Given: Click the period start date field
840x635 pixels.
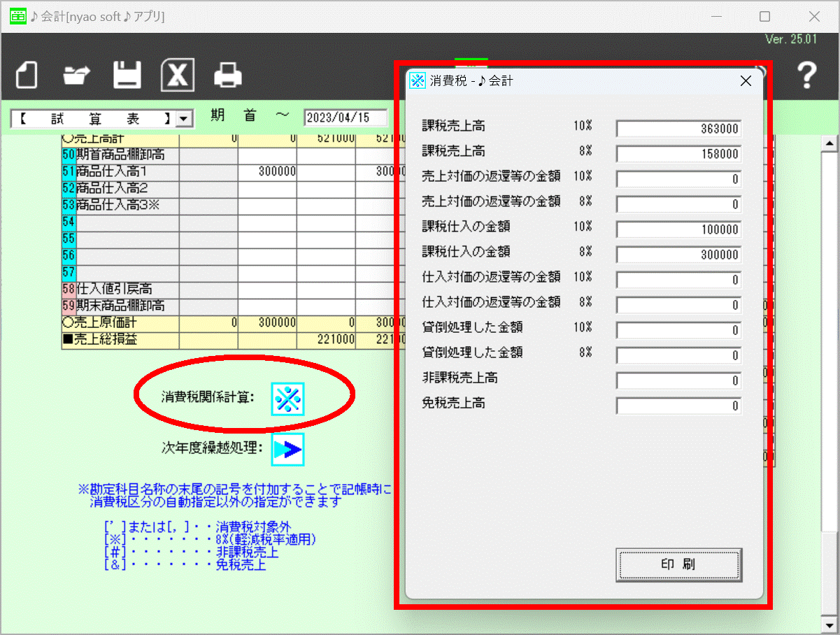Looking at the screenshot, I should coord(346,117).
